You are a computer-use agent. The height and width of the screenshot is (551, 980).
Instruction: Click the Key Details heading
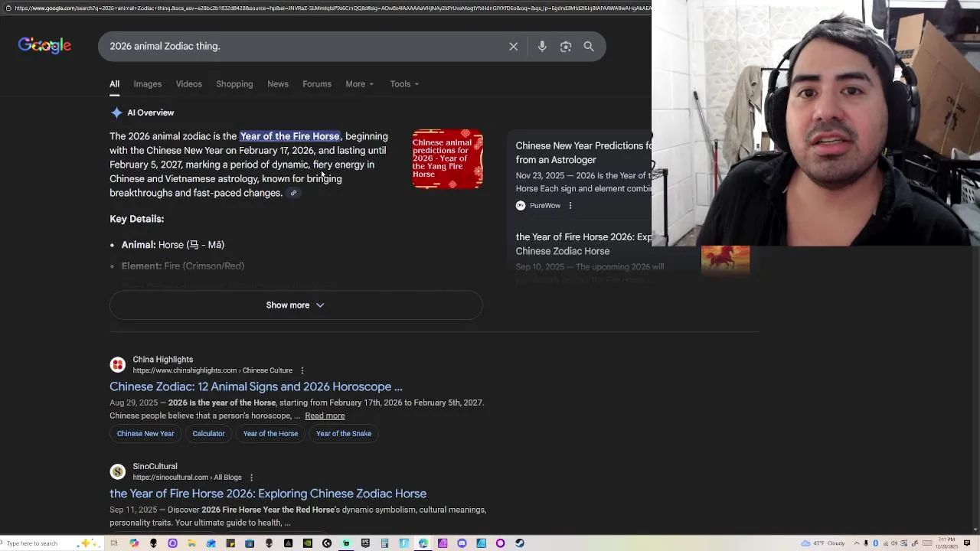coord(136,219)
